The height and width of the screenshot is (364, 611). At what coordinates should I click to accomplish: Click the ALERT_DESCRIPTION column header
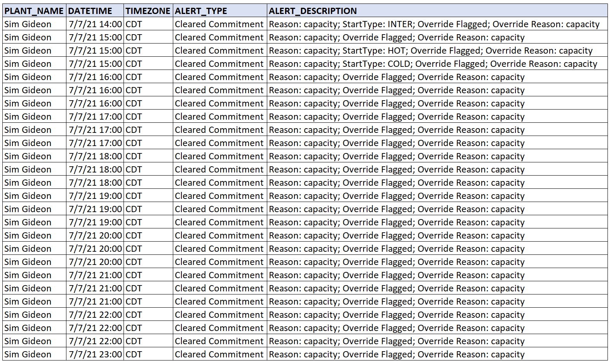tap(313, 11)
